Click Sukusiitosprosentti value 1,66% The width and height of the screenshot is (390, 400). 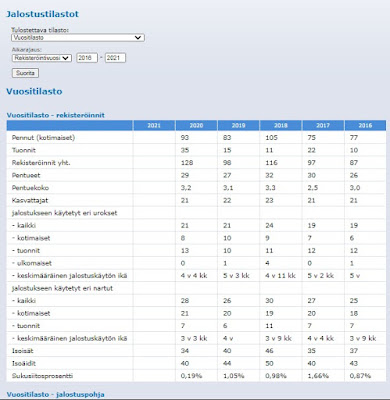click(318, 376)
